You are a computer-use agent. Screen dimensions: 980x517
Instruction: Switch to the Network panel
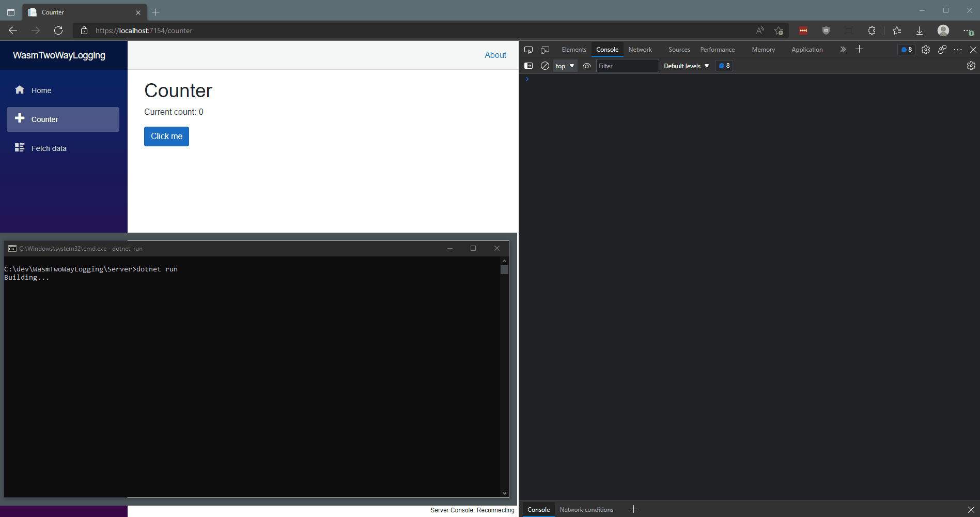pyautogui.click(x=640, y=49)
